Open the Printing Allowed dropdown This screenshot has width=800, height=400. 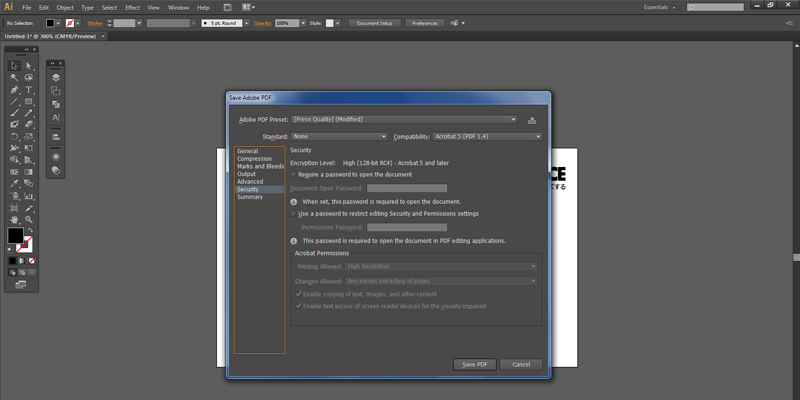tap(441, 266)
